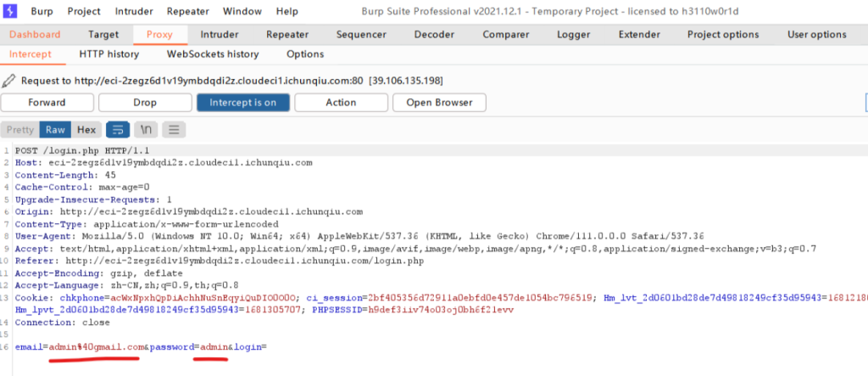
Task: Click the ci_session cookie value
Action: pyautogui.click(x=480, y=297)
